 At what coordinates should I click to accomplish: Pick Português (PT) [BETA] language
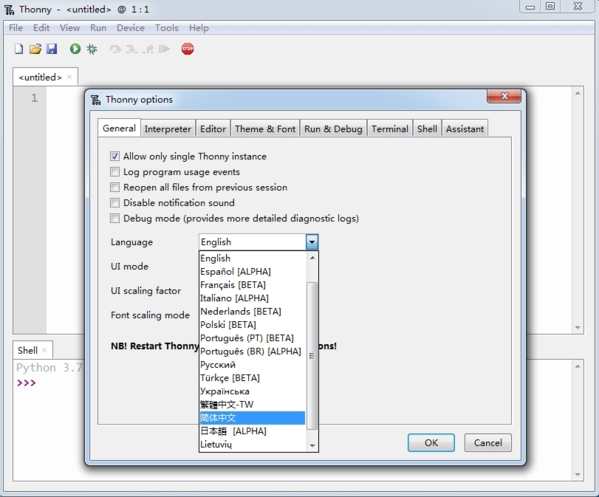(x=253, y=338)
